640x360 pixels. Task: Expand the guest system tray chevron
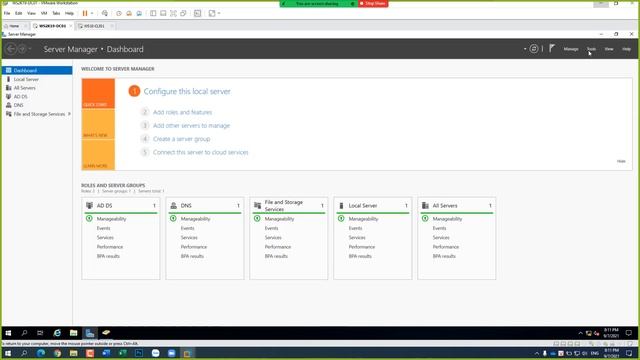[580, 333]
